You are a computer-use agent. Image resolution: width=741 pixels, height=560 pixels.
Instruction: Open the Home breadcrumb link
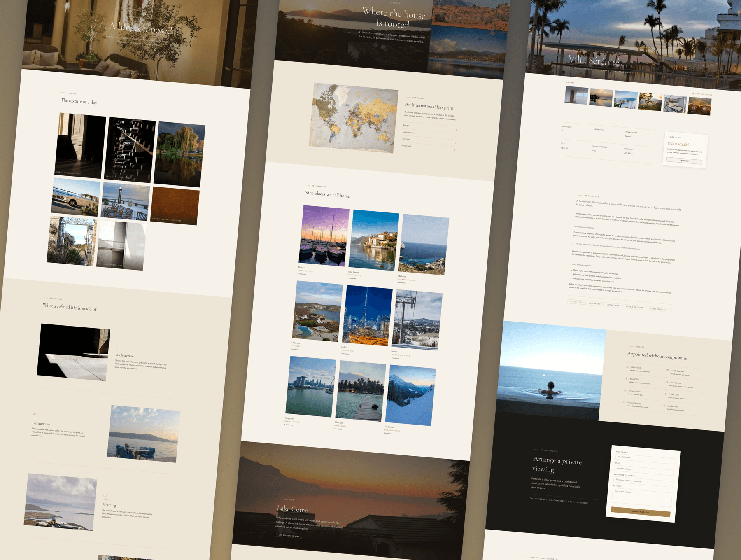pos(572,50)
